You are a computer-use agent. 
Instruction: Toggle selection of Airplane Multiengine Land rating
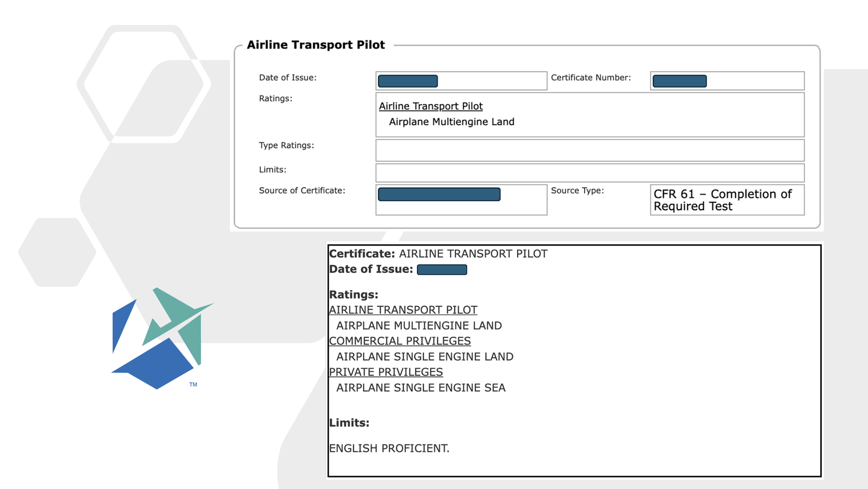click(451, 121)
